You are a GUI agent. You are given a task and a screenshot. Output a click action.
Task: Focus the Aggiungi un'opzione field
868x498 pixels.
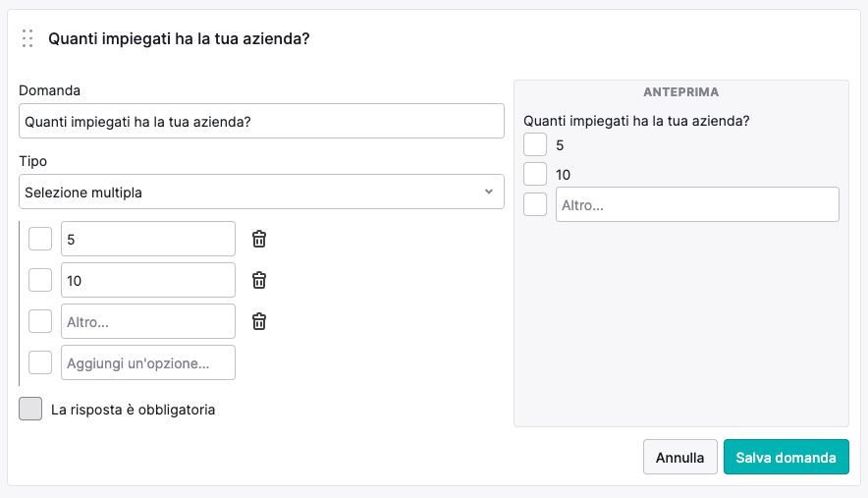(148, 362)
